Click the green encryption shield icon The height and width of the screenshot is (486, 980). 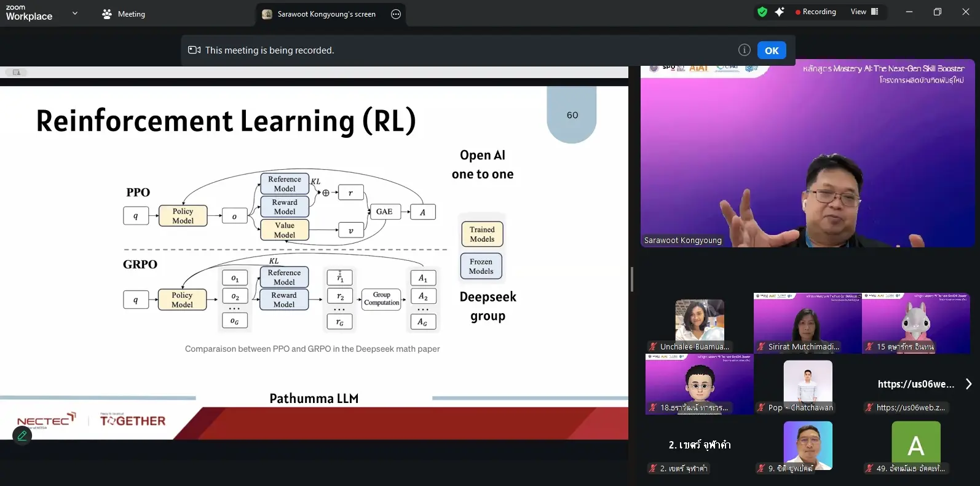[762, 12]
